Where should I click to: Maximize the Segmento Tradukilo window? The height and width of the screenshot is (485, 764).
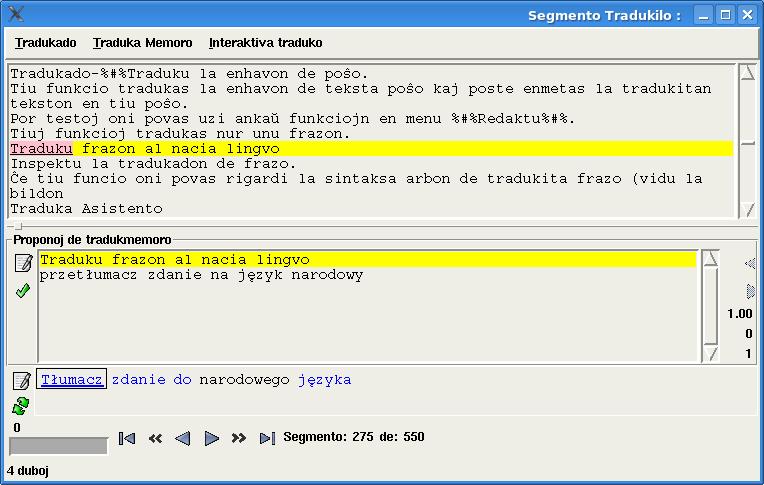click(726, 15)
